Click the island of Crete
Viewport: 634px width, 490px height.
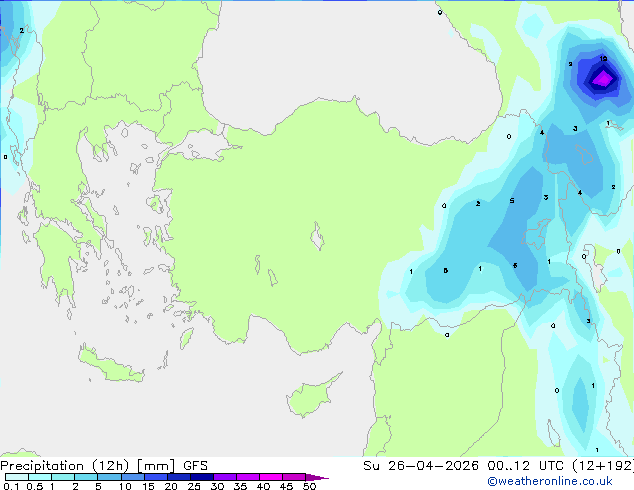pyautogui.click(x=111, y=365)
